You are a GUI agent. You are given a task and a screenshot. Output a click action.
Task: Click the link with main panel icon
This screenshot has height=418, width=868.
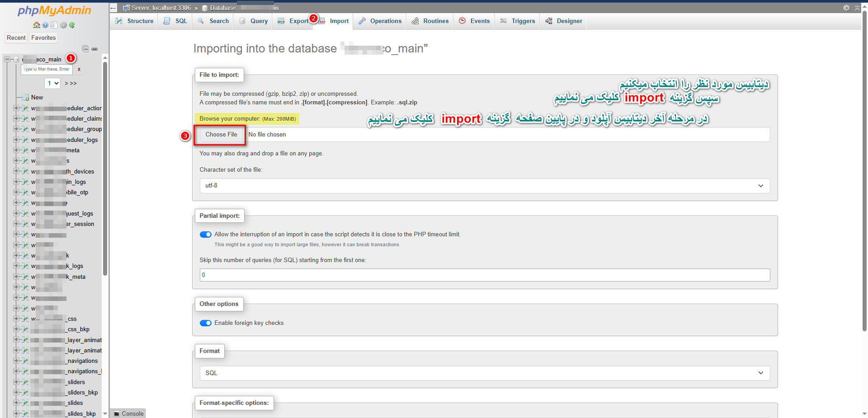(94, 49)
